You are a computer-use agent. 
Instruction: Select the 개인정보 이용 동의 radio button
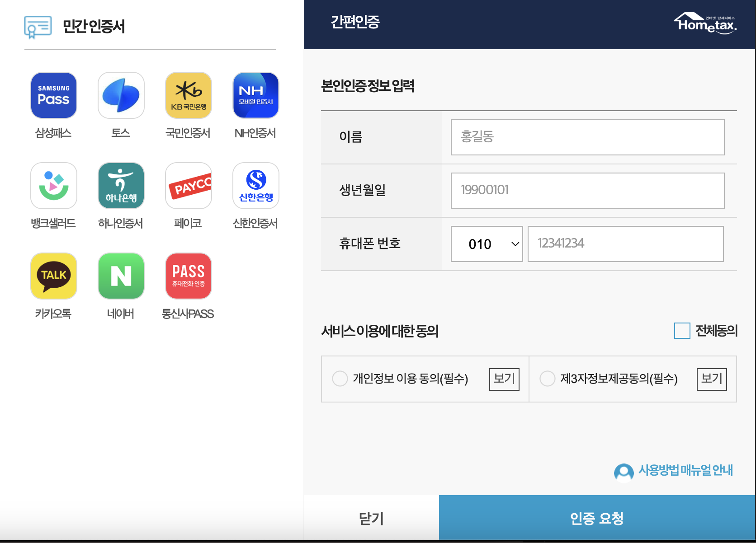click(340, 379)
